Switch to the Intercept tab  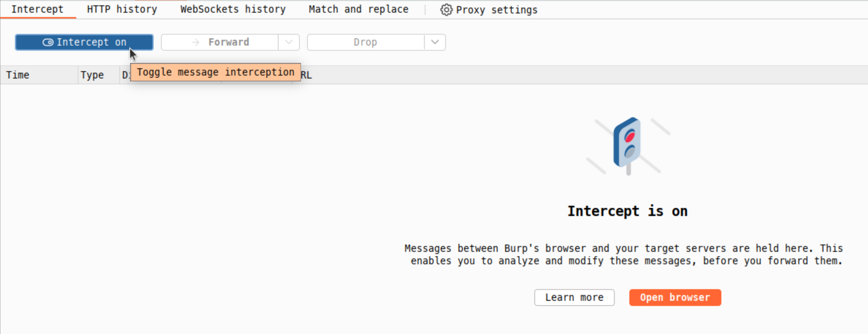pyautogui.click(x=38, y=9)
